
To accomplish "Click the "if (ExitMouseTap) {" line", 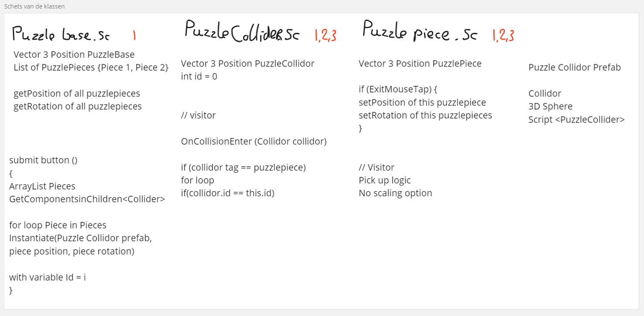I will pos(398,90).
